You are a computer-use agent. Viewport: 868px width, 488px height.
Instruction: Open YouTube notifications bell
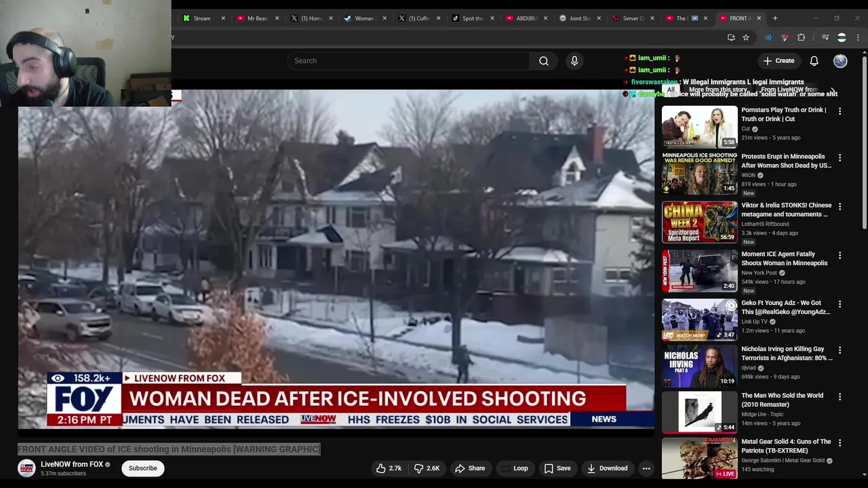coord(814,61)
